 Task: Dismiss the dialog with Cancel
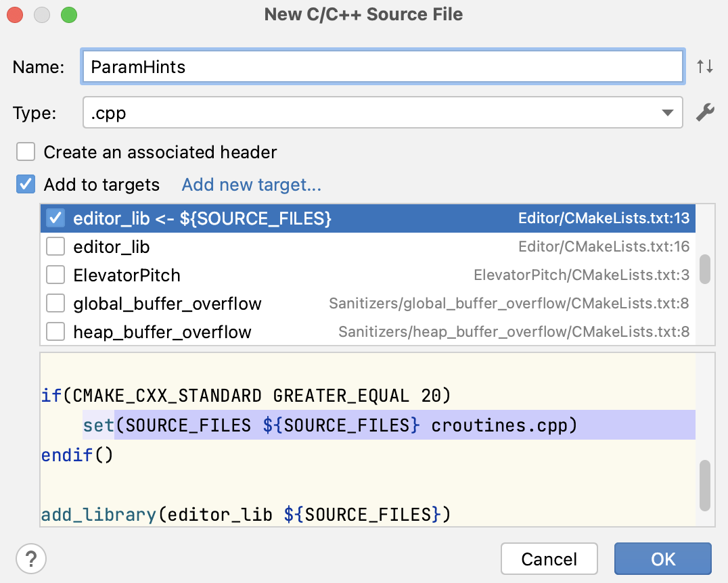coord(549,559)
